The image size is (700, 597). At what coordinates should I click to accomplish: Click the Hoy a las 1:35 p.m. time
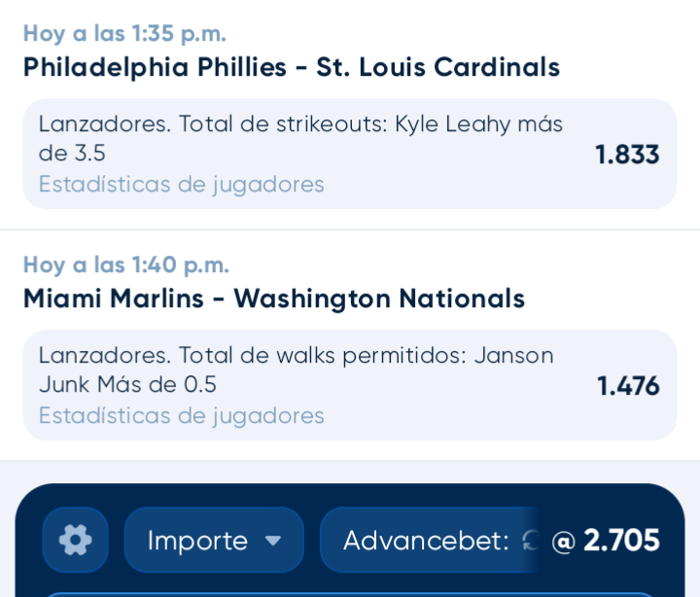tap(125, 33)
